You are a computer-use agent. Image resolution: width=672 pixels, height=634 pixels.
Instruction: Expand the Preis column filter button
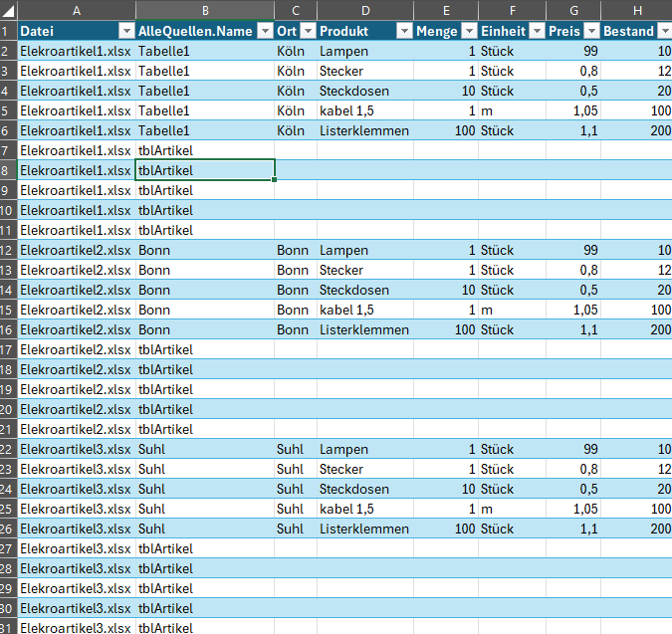pos(591,31)
